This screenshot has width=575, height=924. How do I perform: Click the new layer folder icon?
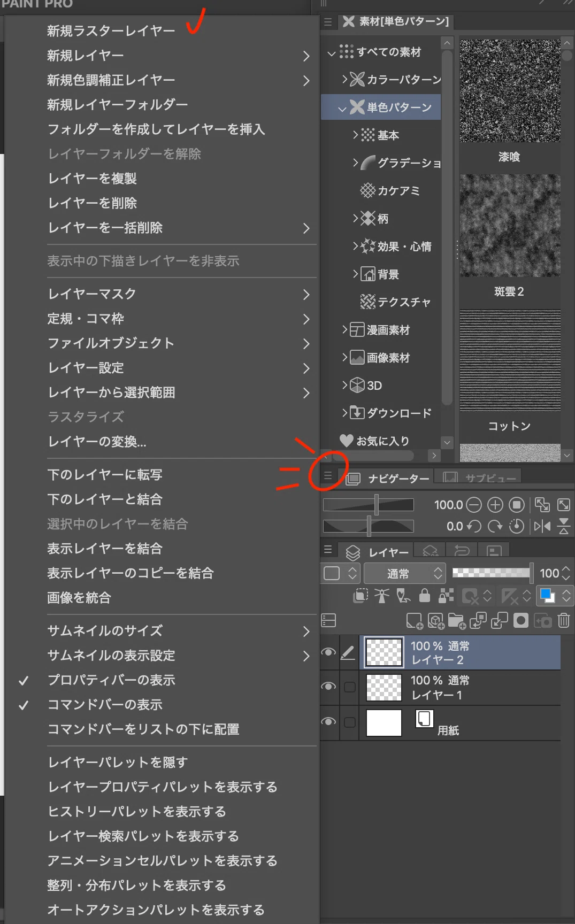coord(457,621)
